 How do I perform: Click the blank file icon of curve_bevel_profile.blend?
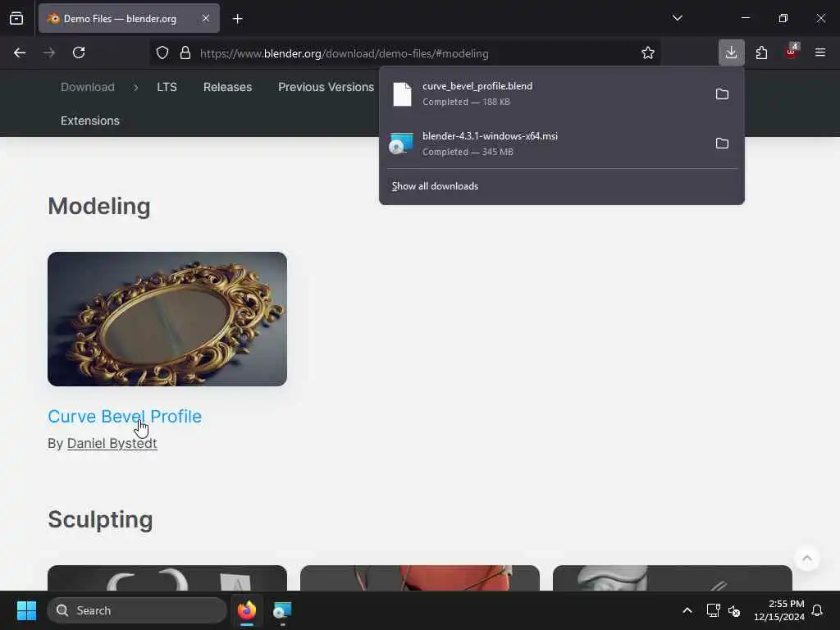pyautogui.click(x=402, y=94)
